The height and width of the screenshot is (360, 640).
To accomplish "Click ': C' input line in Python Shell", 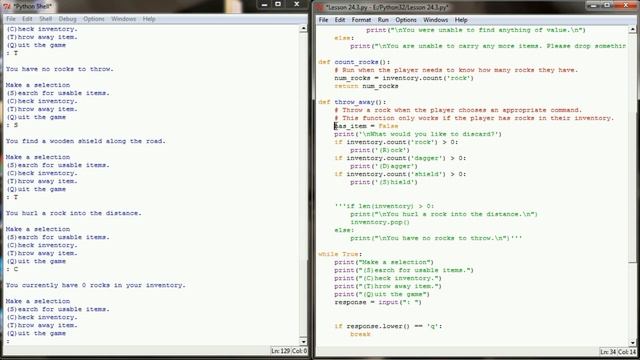I will pos(12,269).
